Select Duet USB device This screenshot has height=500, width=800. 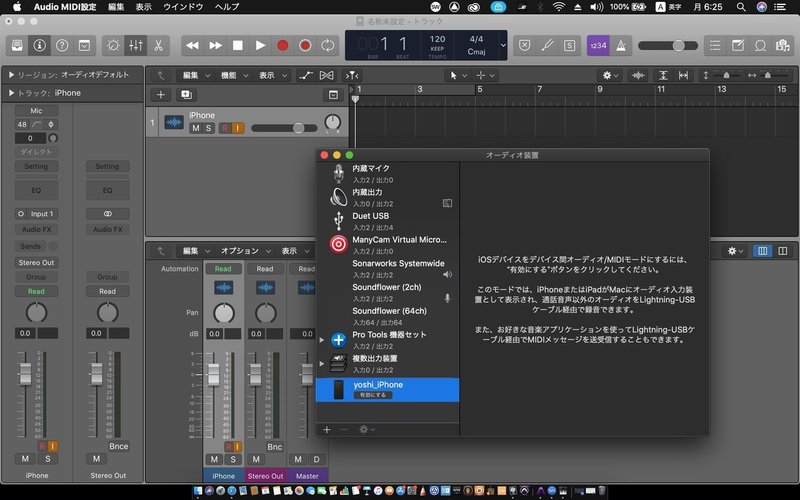pyautogui.click(x=388, y=221)
